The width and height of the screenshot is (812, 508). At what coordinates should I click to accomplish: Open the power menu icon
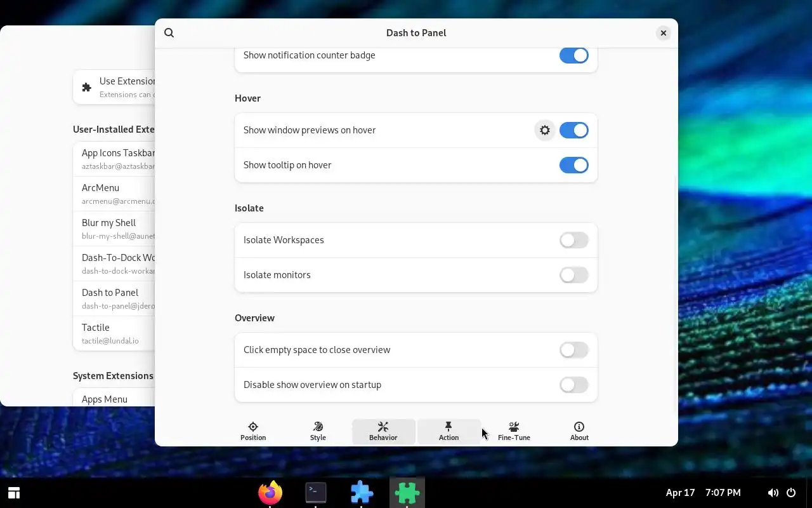(791, 493)
